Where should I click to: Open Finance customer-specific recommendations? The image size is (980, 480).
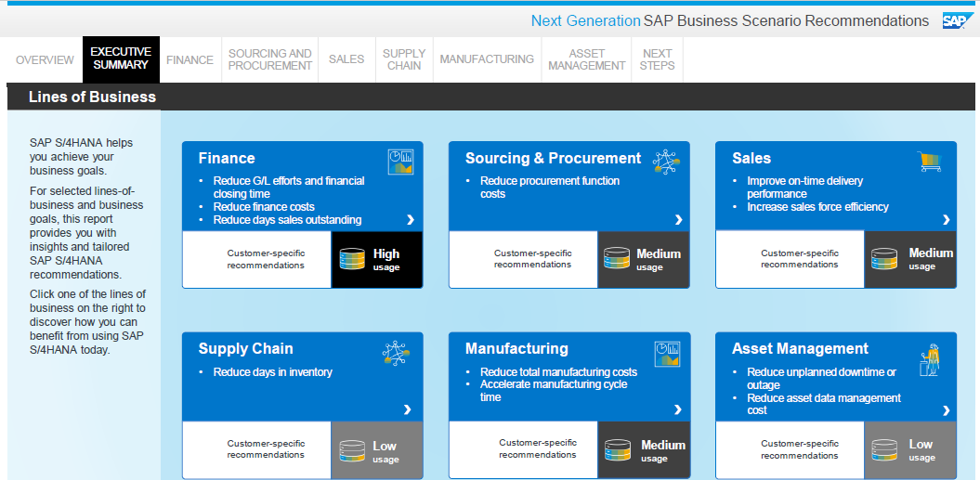266,259
